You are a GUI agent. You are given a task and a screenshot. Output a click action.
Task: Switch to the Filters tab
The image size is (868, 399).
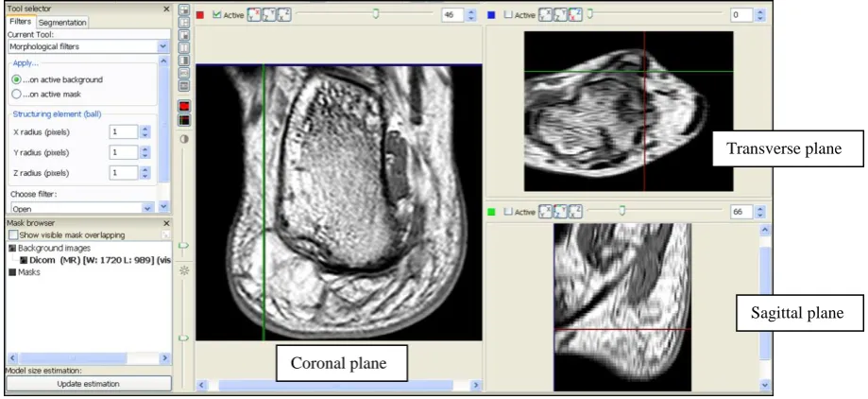21,22
